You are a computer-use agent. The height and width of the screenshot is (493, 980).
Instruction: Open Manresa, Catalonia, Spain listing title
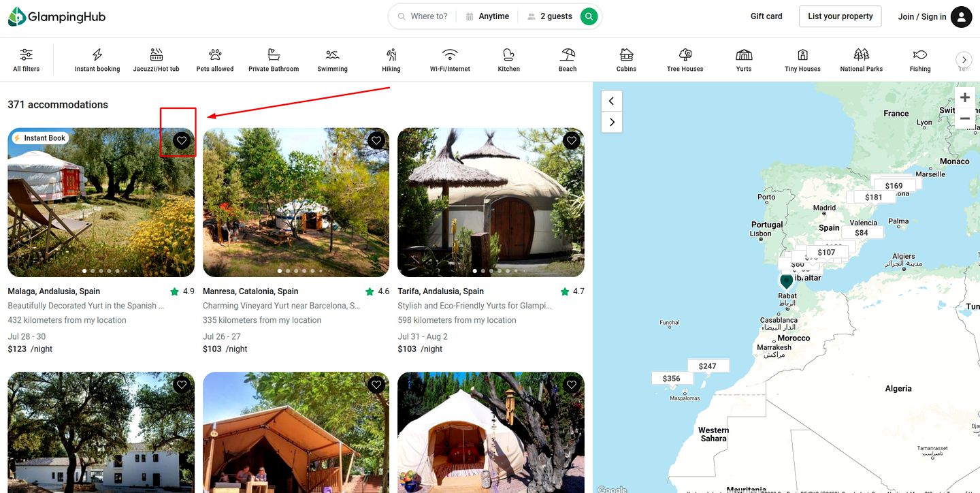tap(250, 291)
